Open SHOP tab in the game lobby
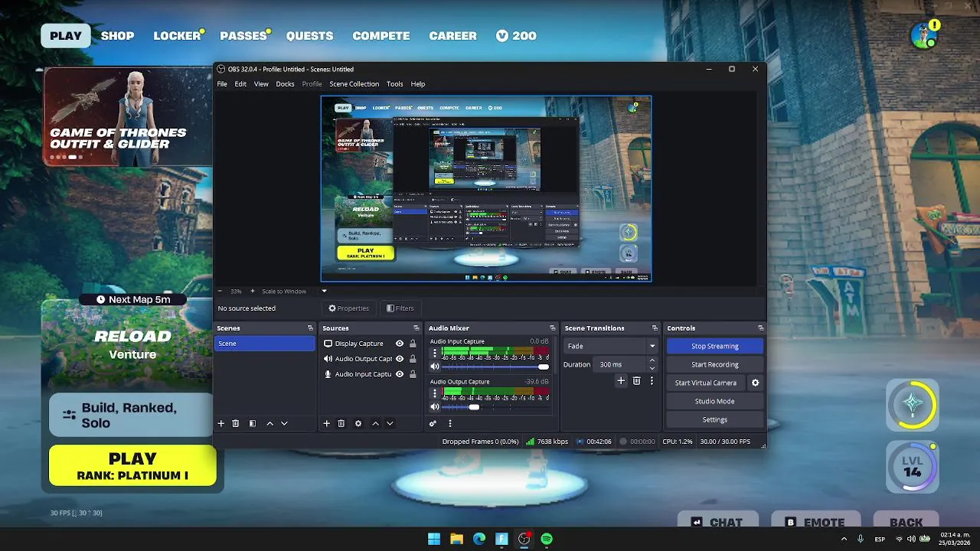This screenshot has height=551, width=980. tap(117, 36)
